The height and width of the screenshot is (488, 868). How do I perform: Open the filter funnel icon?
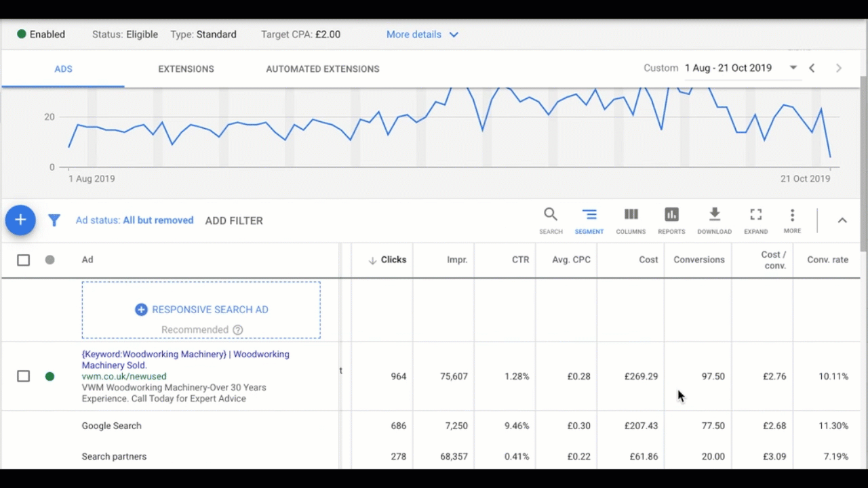(54, 220)
